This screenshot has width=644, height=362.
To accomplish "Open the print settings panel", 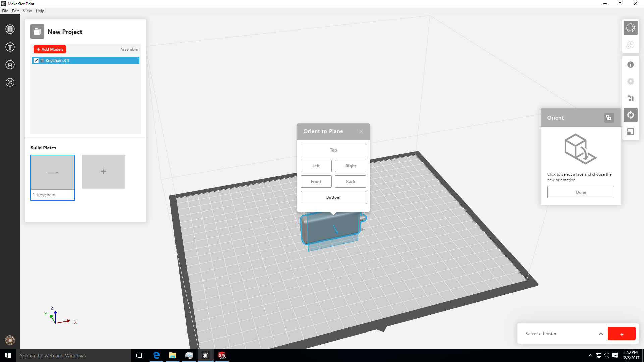I will 631,81.
